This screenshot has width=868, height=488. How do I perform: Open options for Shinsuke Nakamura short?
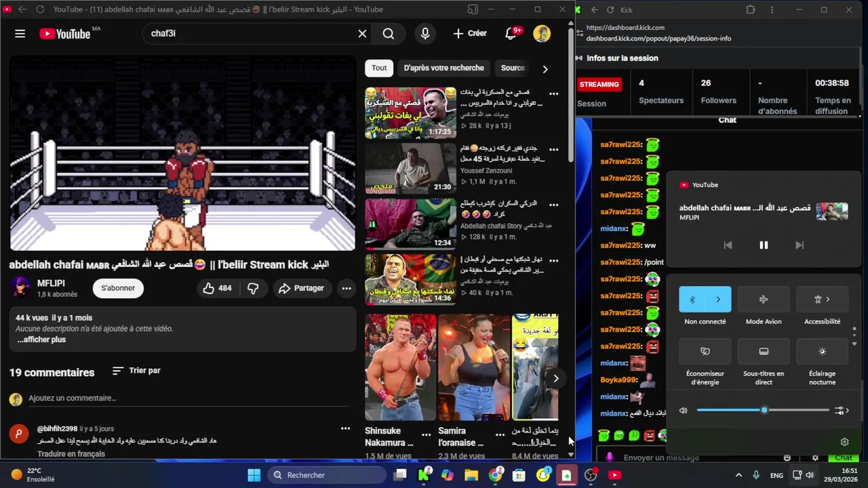tap(427, 434)
